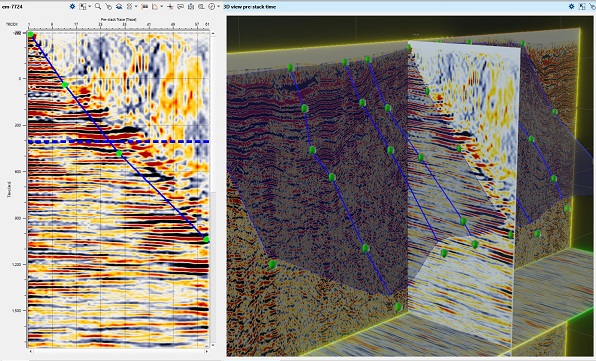This screenshot has width=596, height=361.
Task: Click the dashed blue horizontal time slice line
Action: pyautogui.click(x=119, y=141)
